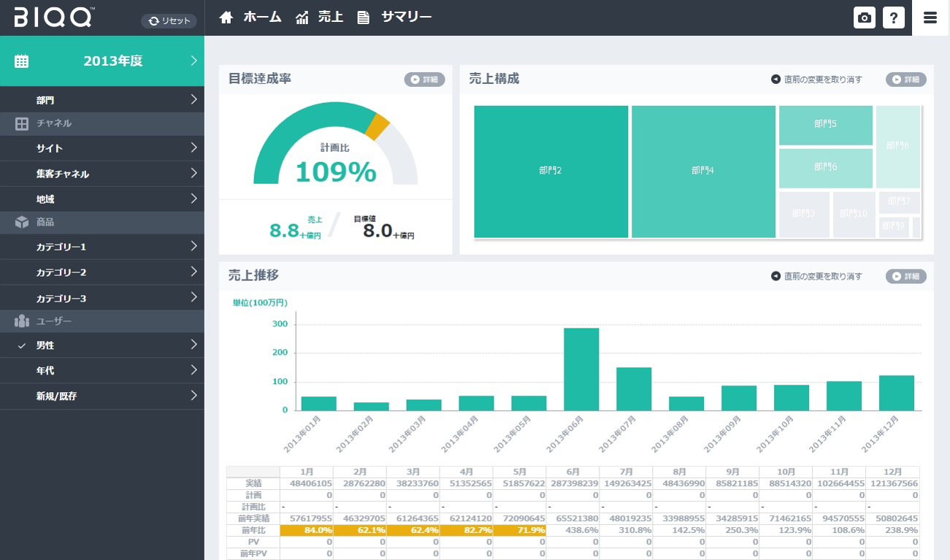Open the hamburger menu
Image resolution: width=950 pixels, height=560 pixels.
point(930,18)
